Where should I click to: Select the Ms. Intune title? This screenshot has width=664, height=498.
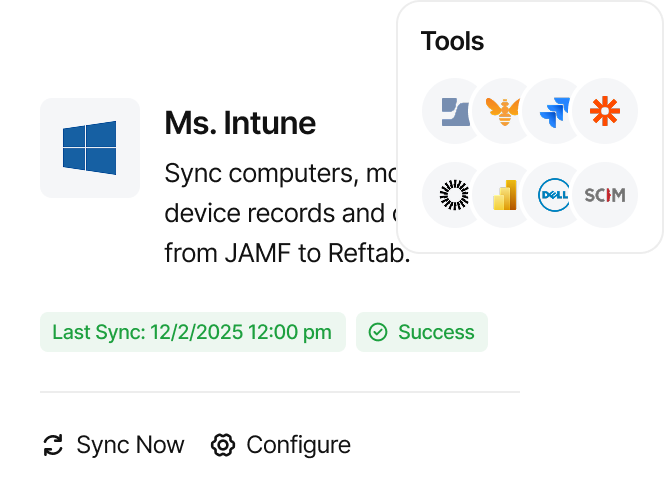click(x=240, y=123)
